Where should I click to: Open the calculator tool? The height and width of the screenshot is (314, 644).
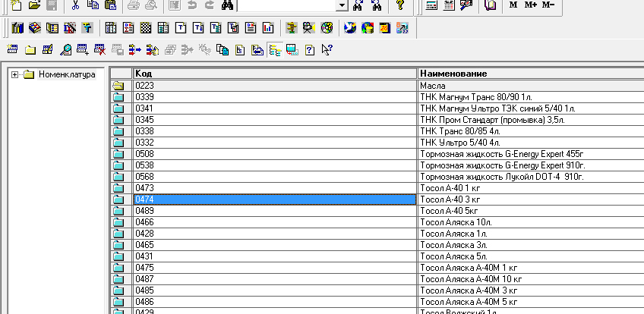pyautogui.click(x=431, y=5)
